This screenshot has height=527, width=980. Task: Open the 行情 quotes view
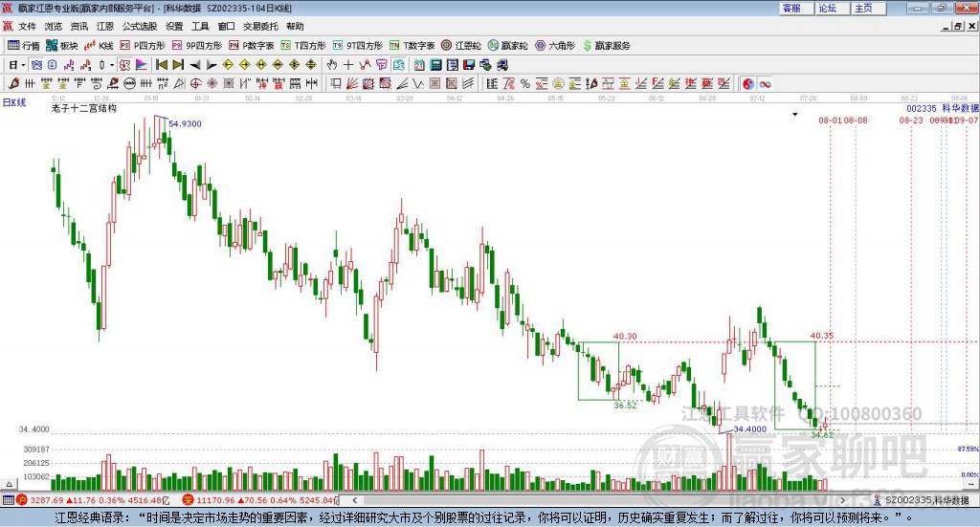[x=23, y=46]
